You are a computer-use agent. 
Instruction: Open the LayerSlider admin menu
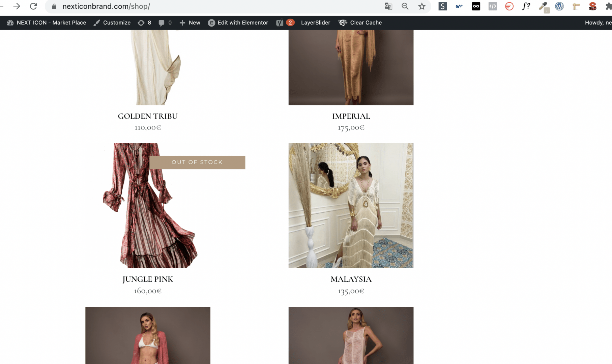click(x=316, y=23)
